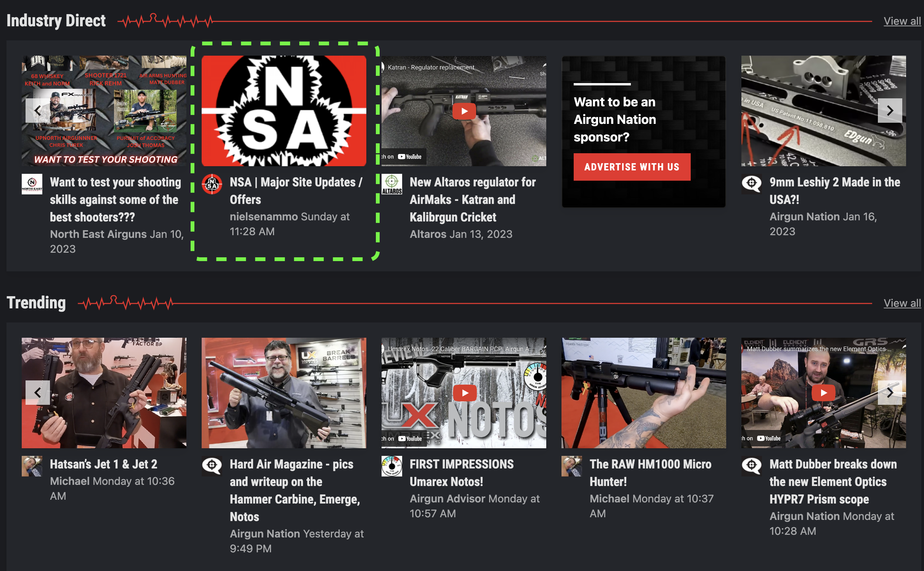Click author name nielsenammo
Viewport: 924px width, 571px height.
point(264,217)
